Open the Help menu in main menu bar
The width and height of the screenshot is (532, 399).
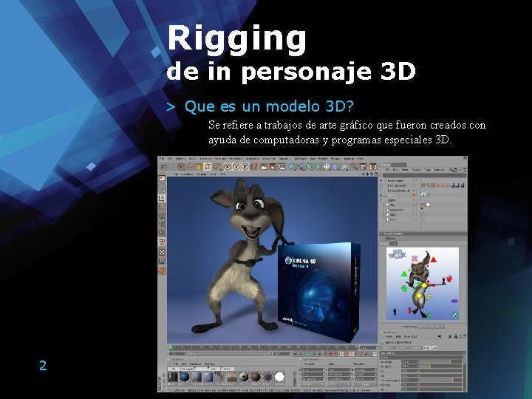[361, 158]
